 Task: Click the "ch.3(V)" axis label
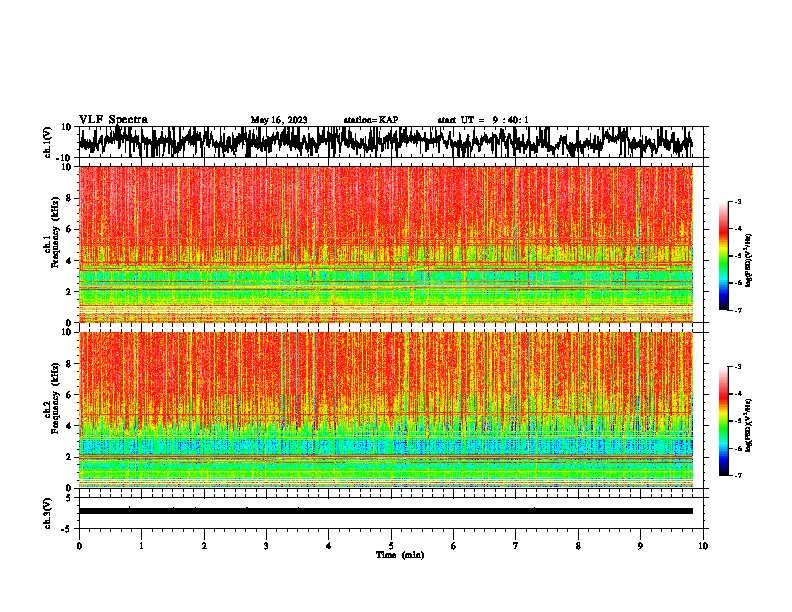pyautogui.click(x=48, y=513)
